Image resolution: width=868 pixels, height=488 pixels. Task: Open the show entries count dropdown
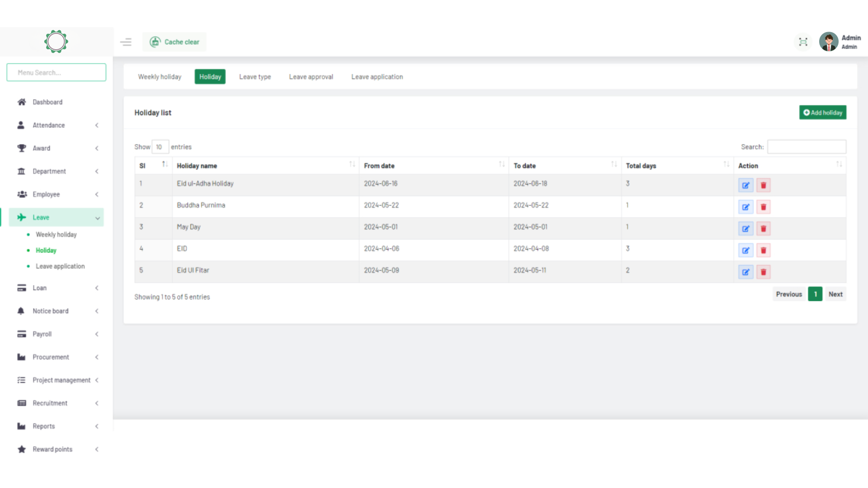click(x=160, y=147)
